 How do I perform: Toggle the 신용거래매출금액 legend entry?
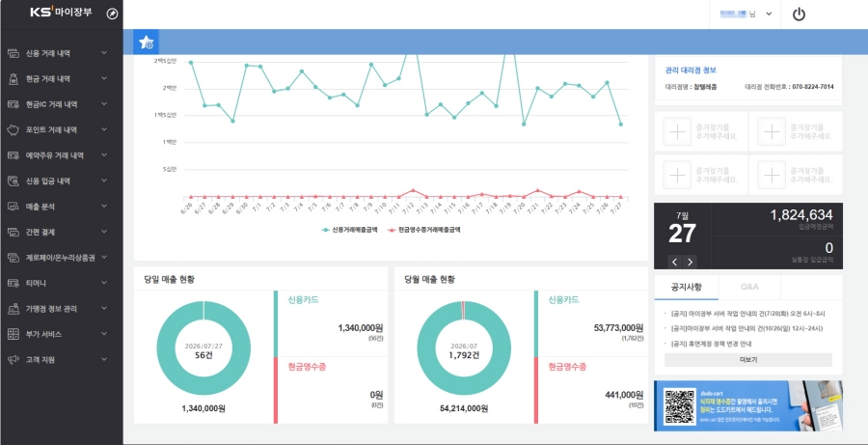(x=349, y=230)
